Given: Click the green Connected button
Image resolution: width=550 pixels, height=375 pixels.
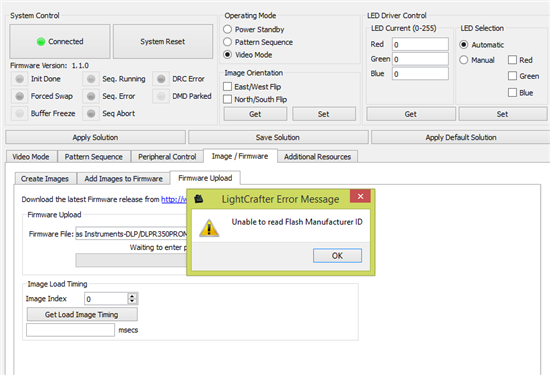Looking at the screenshot, I should click(60, 41).
